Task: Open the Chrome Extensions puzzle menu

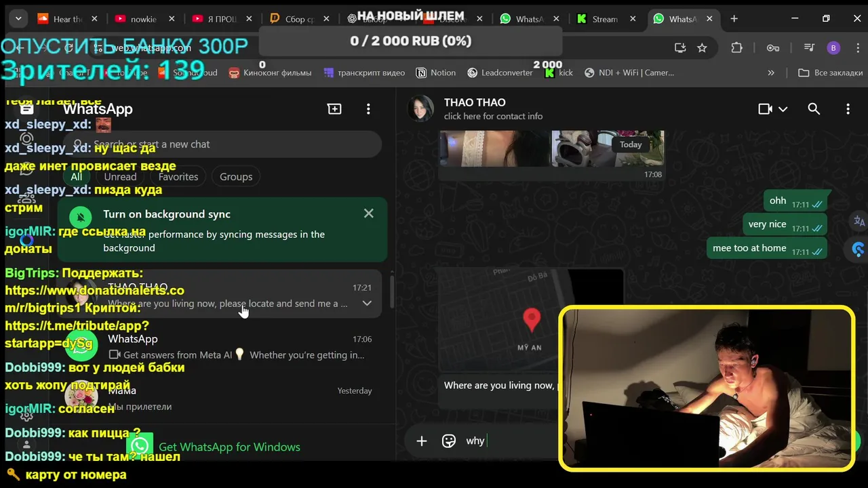Action: click(736, 47)
